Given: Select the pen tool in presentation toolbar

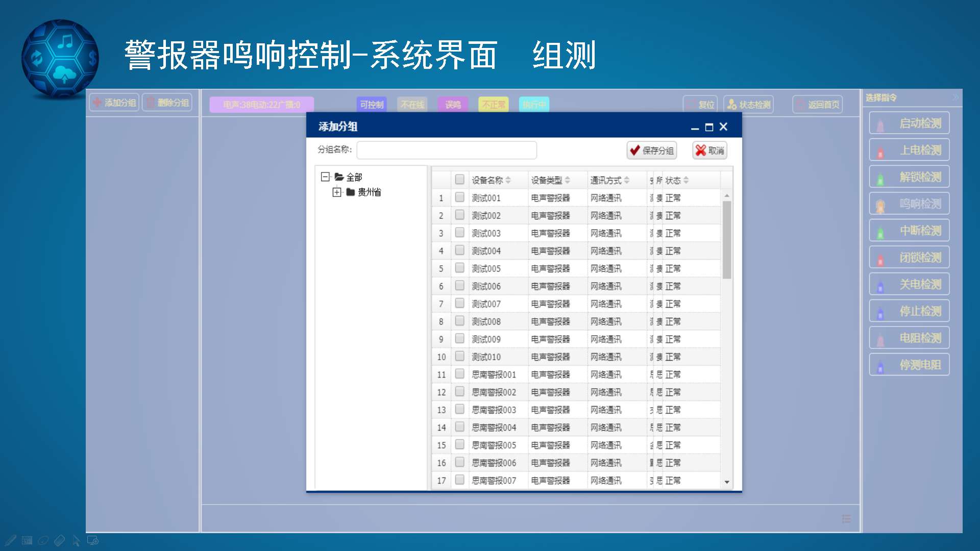Looking at the screenshot, I should 10,540.
